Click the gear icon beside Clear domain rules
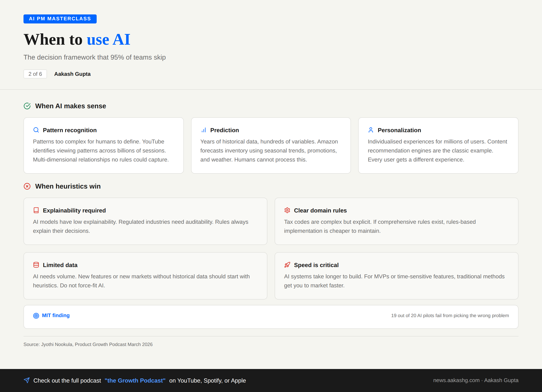 tap(287, 210)
